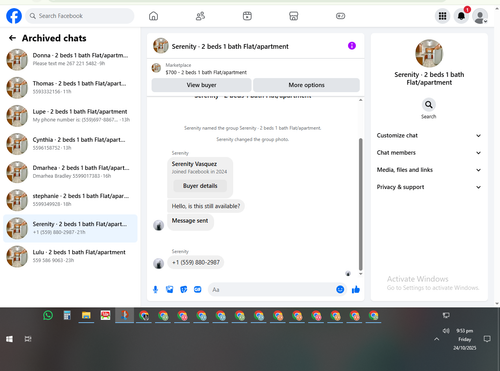
Task: Open Lupe's archived chat
Action: tap(70, 116)
